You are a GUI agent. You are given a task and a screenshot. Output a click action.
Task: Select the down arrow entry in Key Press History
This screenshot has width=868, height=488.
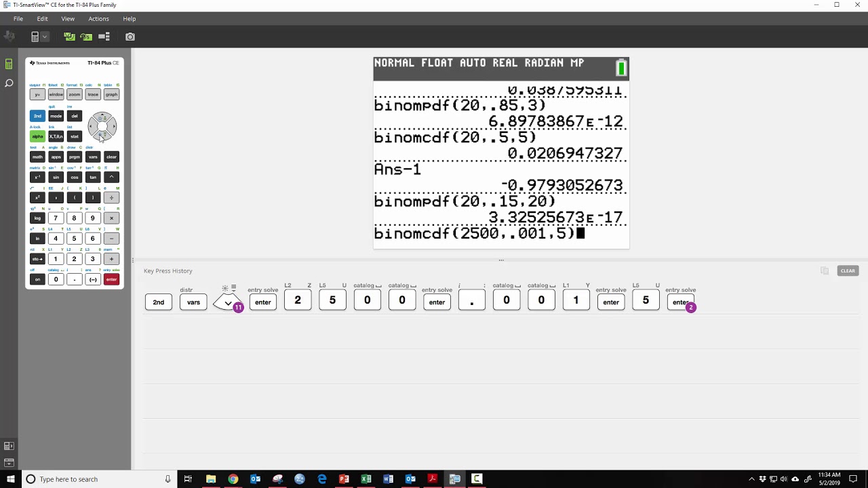coord(228,302)
